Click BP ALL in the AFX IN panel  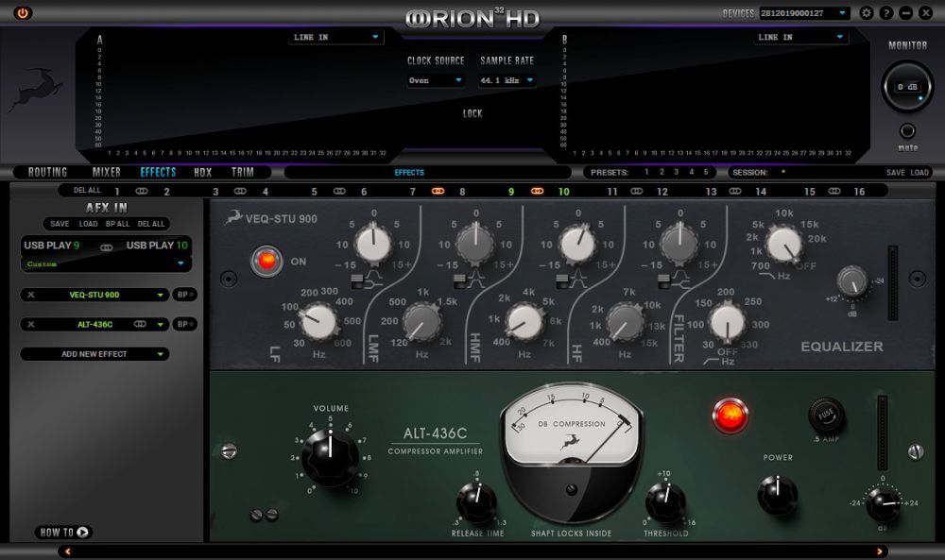[118, 224]
